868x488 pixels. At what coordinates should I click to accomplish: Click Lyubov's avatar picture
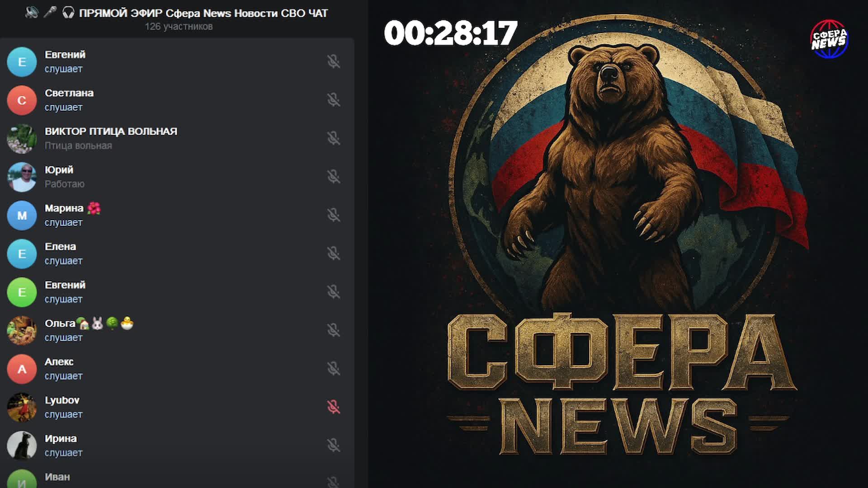pyautogui.click(x=22, y=407)
